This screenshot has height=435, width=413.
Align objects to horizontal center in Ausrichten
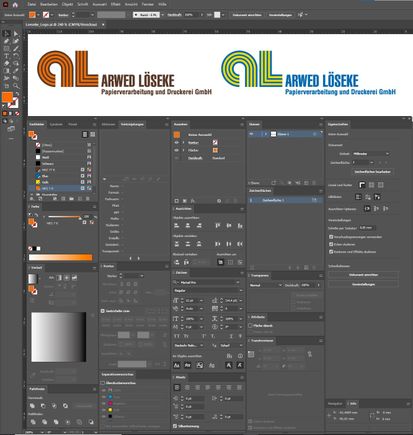click(188, 226)
